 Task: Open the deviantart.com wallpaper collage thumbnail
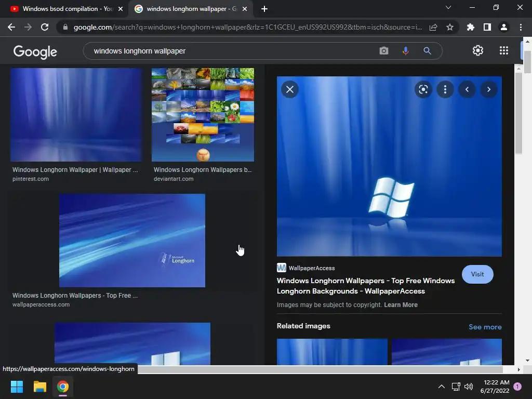[203, 115]
